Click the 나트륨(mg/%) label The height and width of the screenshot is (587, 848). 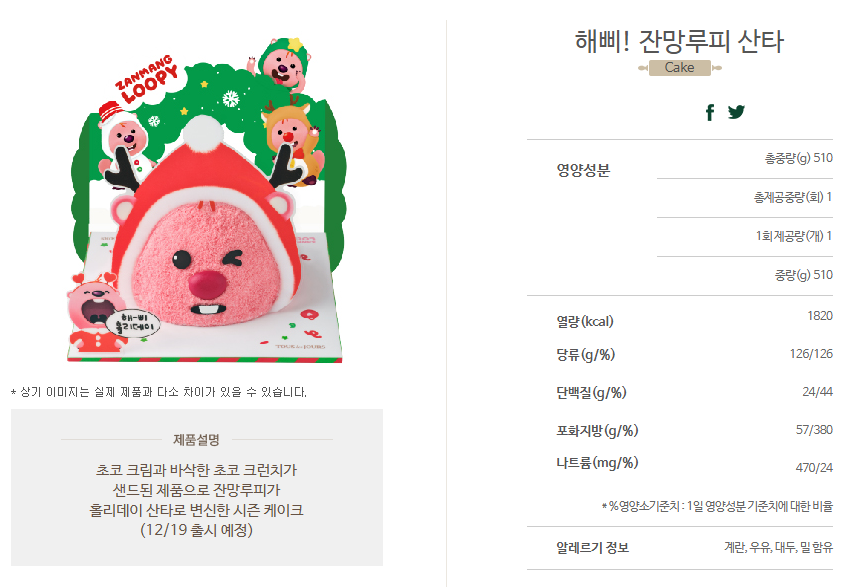[x=597, y=463]
